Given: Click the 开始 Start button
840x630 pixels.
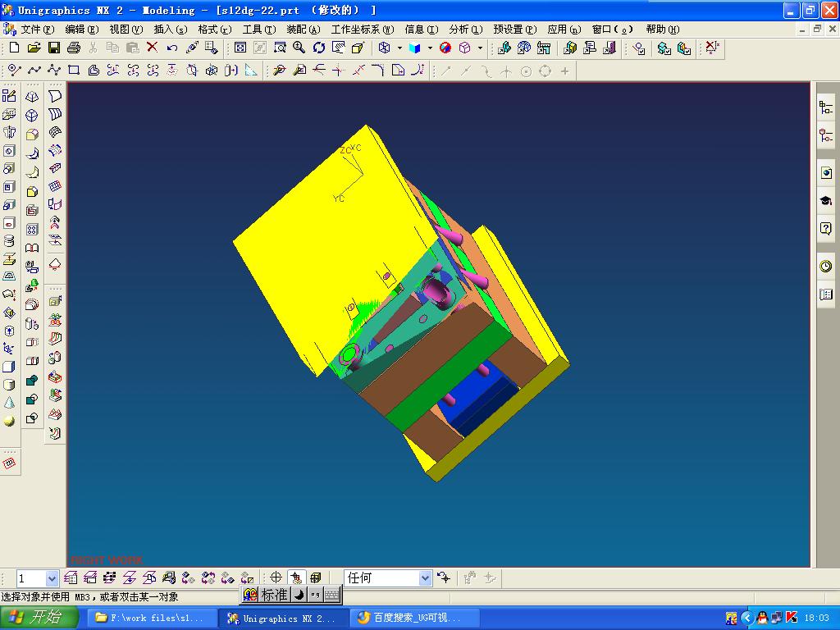Looking at the screenshot, I should point(39,618).
